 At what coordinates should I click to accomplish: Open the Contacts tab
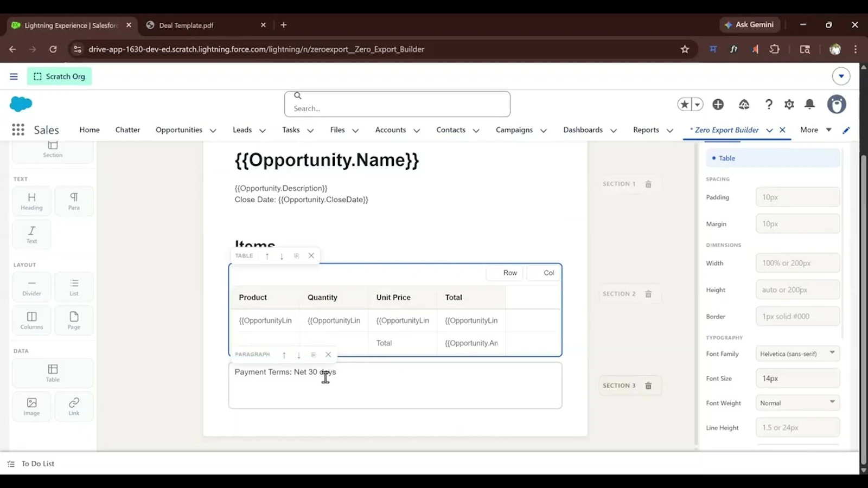(451, 130)
